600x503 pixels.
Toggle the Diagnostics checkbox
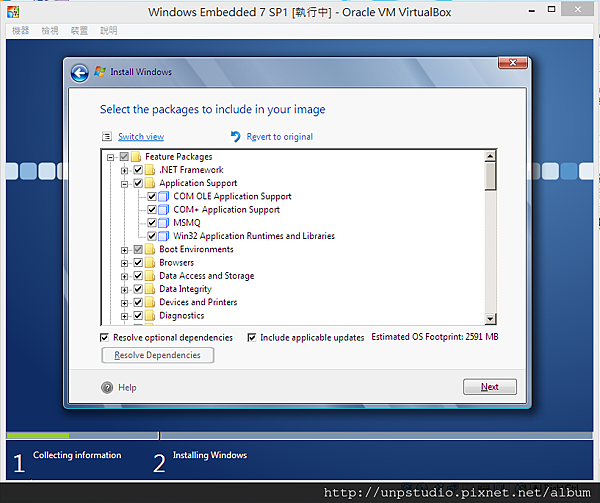[x=138, y=316]
